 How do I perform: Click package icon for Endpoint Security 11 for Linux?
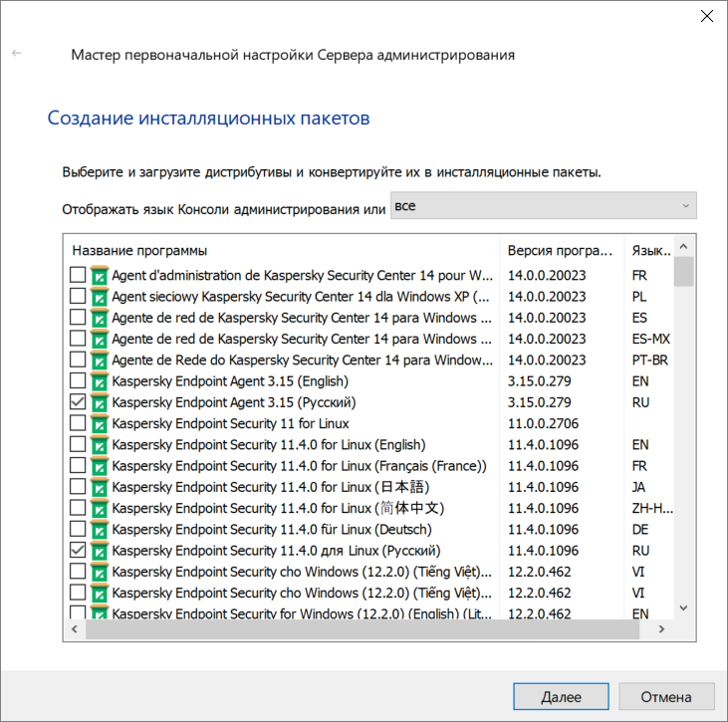click(100, 424)
